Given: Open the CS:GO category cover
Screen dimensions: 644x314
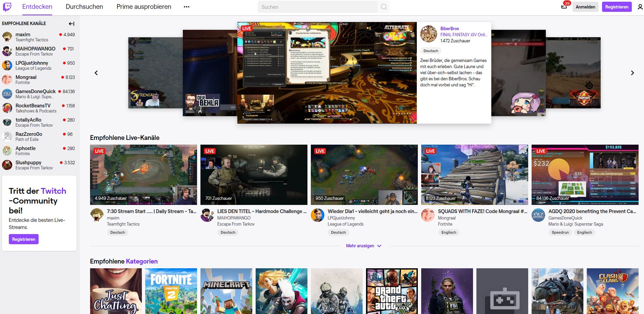Looking at the screenshot, I should click(x=447, y=291).
